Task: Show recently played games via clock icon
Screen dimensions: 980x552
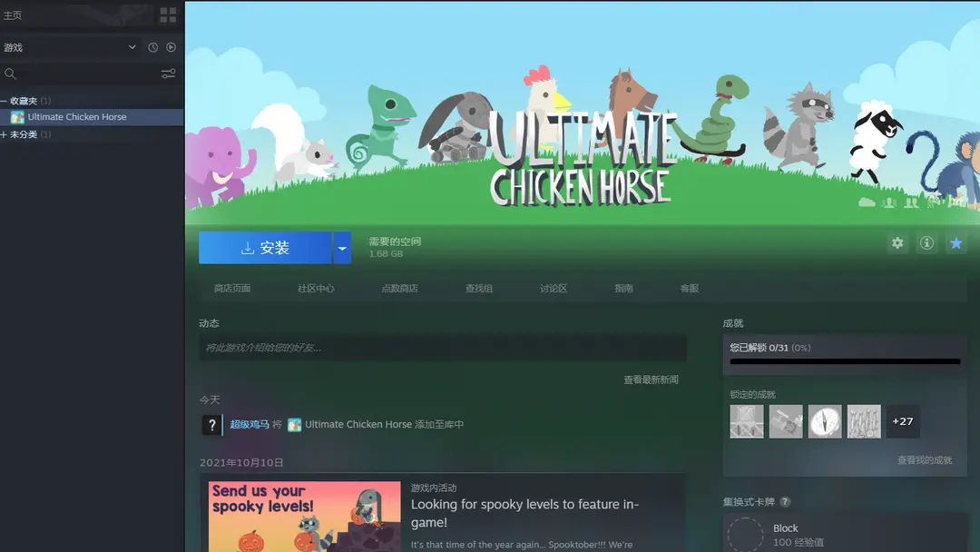Action: [153, 47]
